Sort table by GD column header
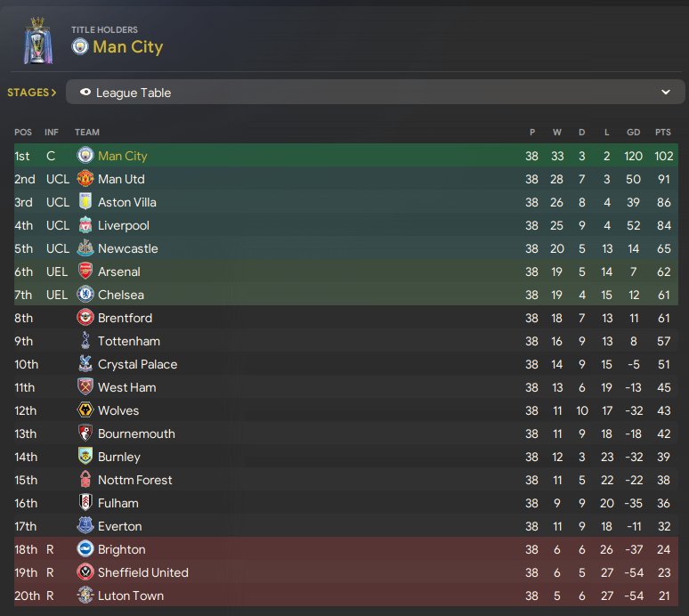The width and height of the screenshot is (689, 616). pyautogui.click(x=633, y=133)
